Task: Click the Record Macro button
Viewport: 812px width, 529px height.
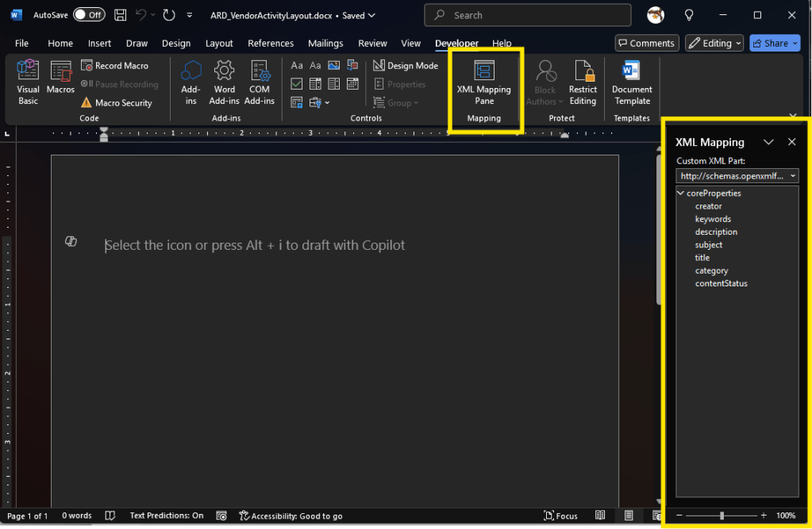Action: 115,66
